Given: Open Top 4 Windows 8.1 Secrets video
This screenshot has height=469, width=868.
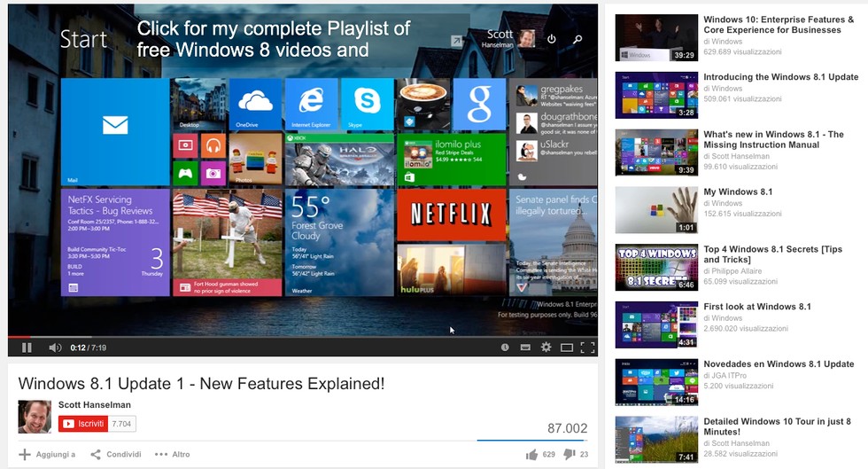Looking at the screenshot, I should (772, 254).
